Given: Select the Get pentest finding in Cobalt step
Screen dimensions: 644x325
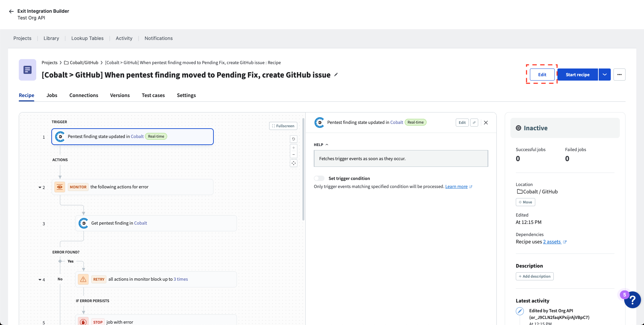Looking at the screenshot, I should 156,223.
